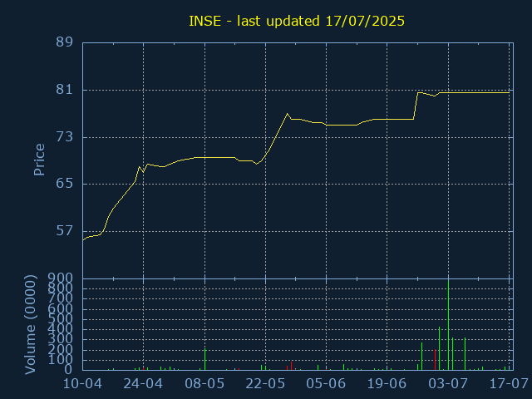Viewport: 532px width, 399px height.
Task: Click the price axis label 89
Action: 65,42
